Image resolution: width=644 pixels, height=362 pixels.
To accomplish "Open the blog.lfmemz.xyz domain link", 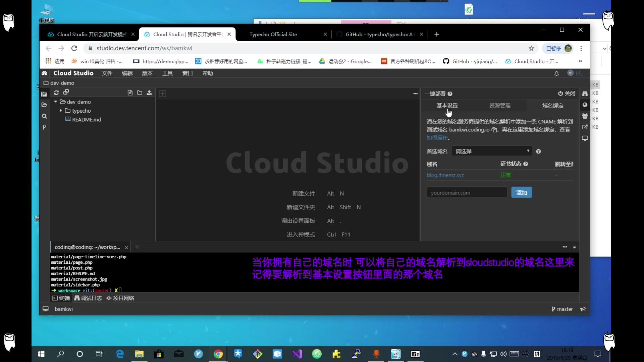I will [445, 175].
